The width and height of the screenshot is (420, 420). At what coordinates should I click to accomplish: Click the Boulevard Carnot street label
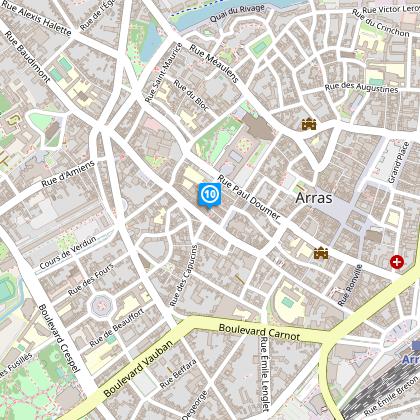pyautogui.click(x=259, y=332)
